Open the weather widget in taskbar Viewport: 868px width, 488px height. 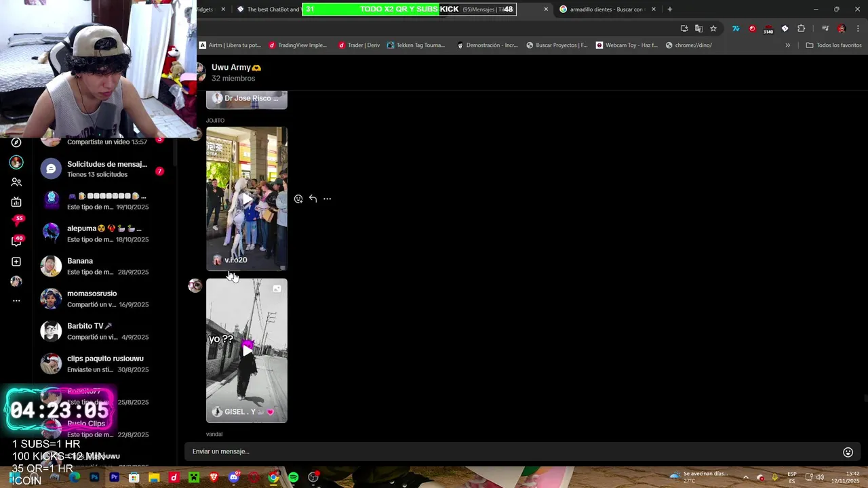[x=698, y=477]
